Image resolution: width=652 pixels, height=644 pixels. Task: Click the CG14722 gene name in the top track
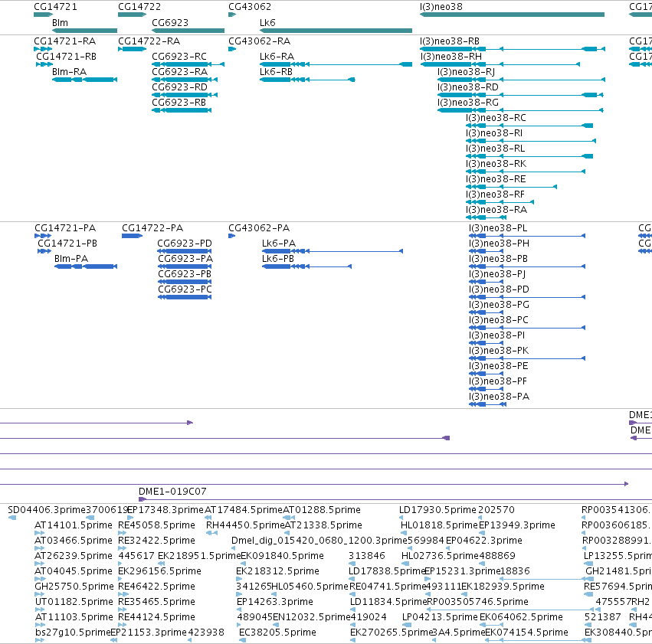[139, 7]
